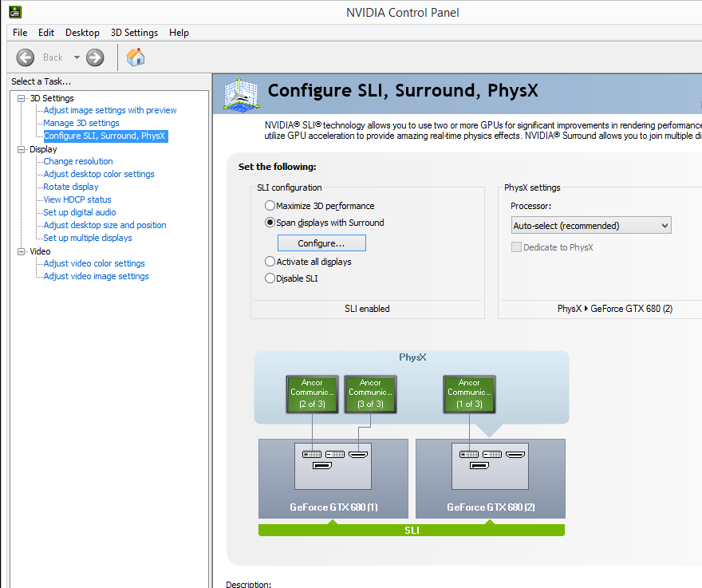Select the Ancor display tile (2 of 3)
The width and height of the screenshot is (702, 588).
312,393
